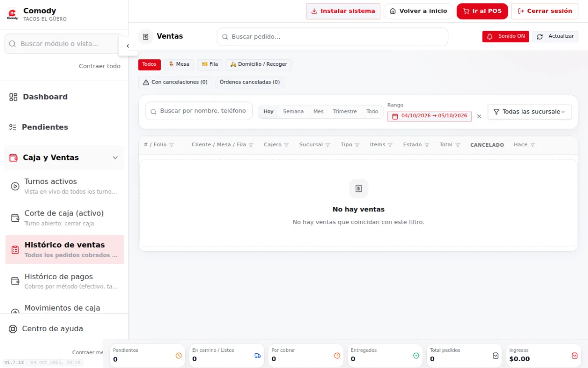
Task: Click the filter icon on the Sucursal column
Action: pyautogui.click(x=327, y=145)
